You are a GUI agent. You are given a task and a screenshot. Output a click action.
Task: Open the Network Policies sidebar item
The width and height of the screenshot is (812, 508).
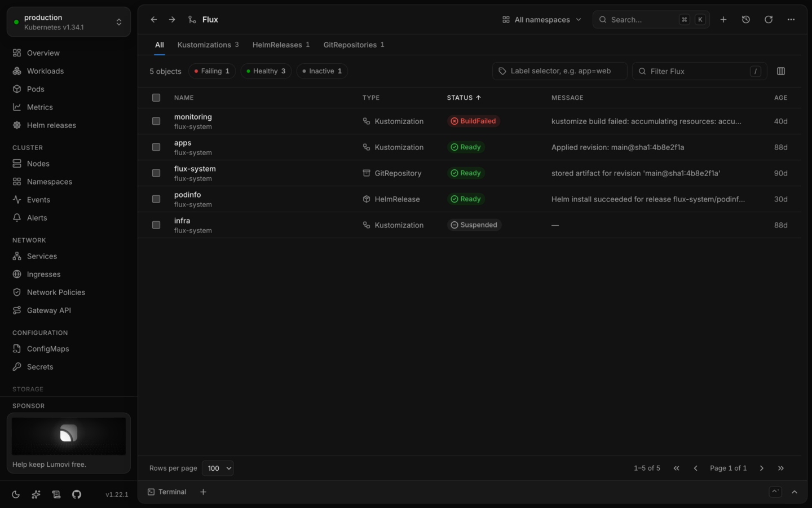click(x=69, y=292)
